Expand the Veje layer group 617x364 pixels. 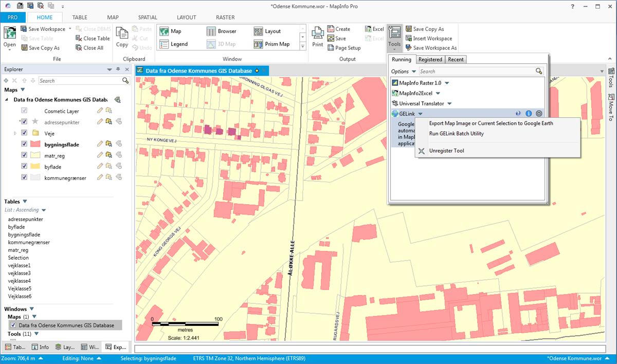tap(15, 133)
